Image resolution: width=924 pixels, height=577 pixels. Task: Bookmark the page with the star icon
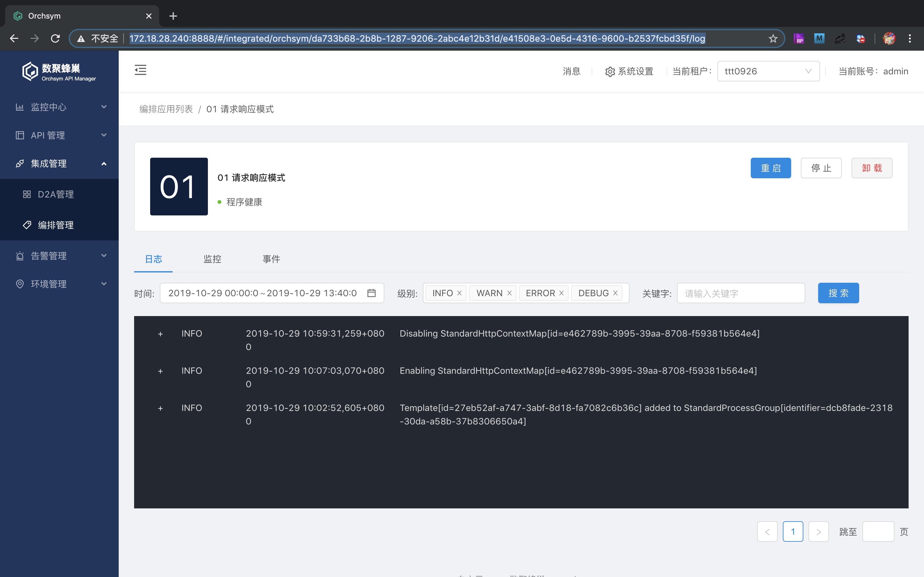coord(773,38)
